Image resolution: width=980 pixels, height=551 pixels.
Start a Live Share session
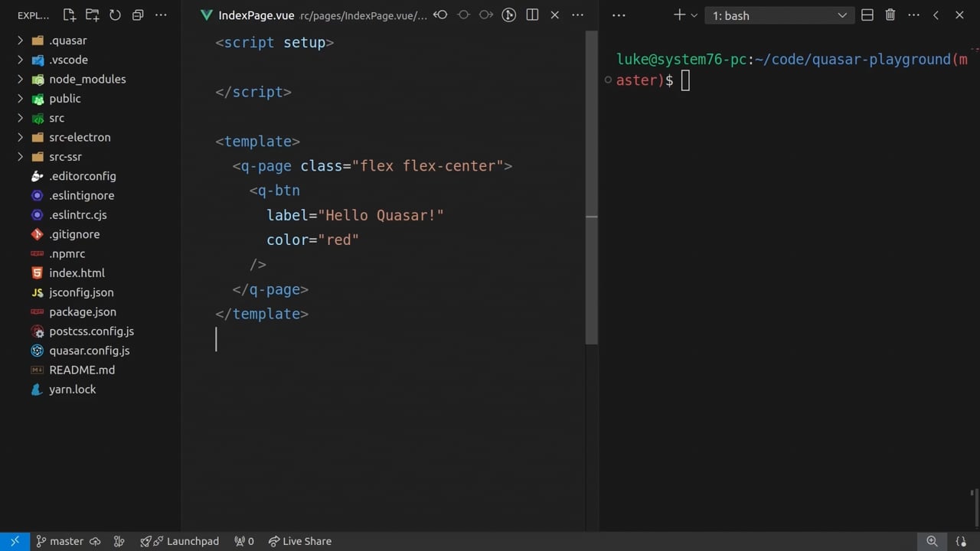[300, 541]
